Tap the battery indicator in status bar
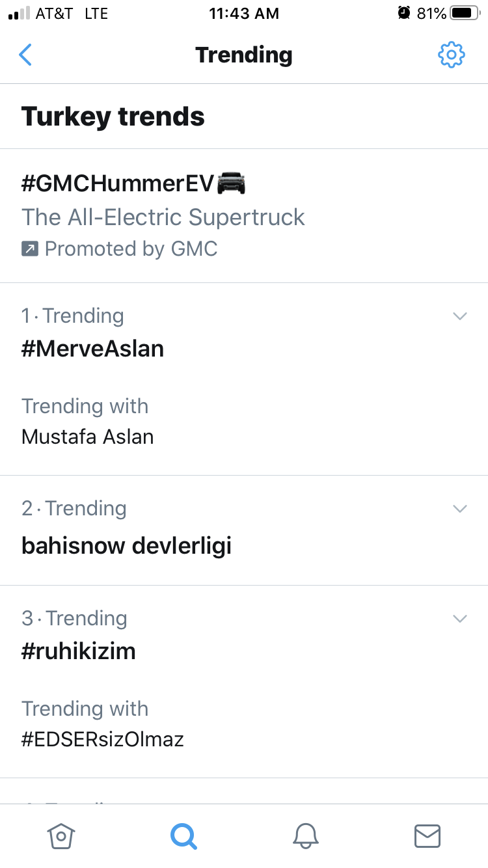 tap(465, 13)
